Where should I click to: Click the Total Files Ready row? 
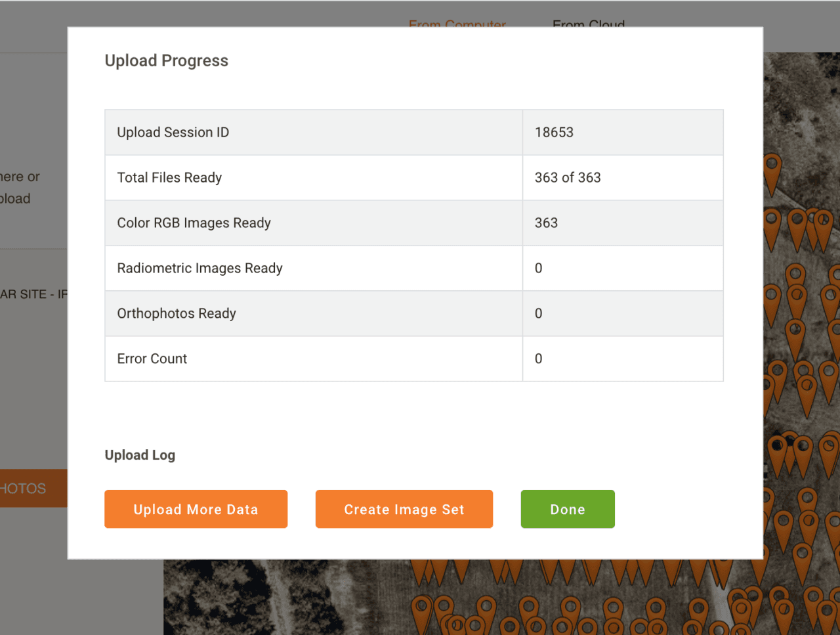[414, 177]
